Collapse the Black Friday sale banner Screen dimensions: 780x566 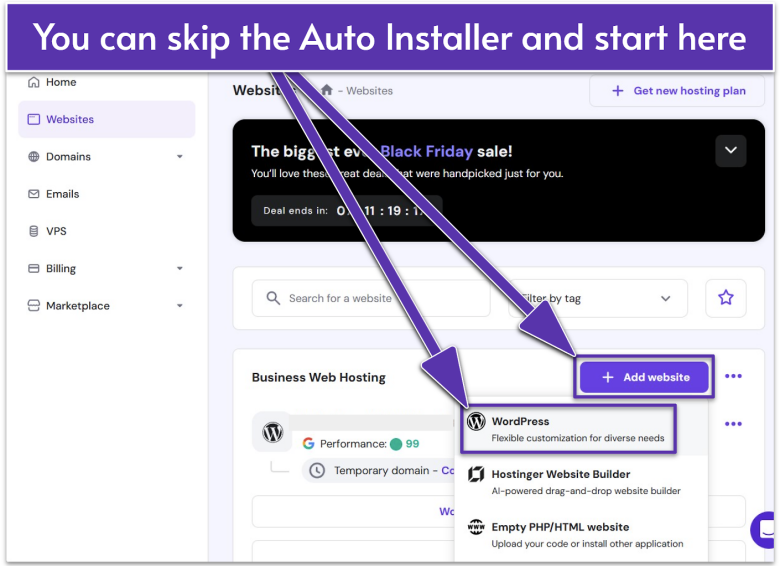pos(730,150)
